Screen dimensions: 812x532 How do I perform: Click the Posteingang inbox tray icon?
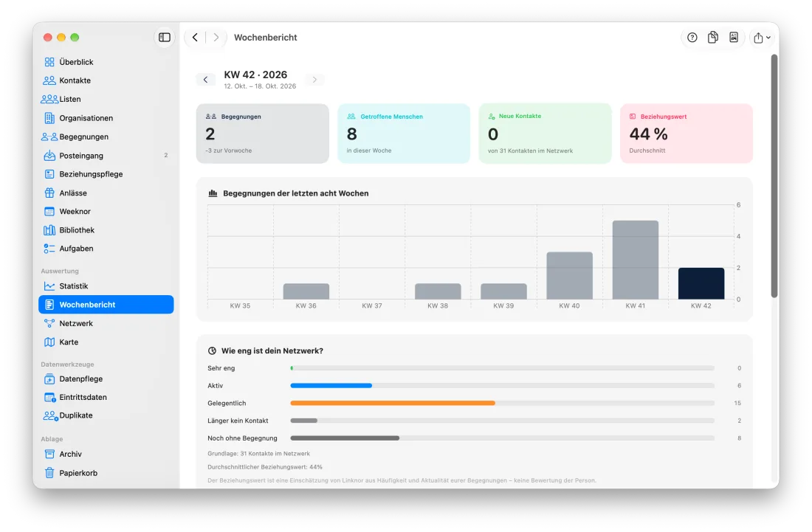tap(49, 155)
